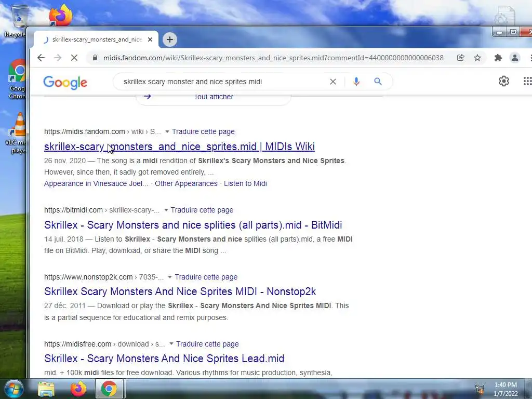The width and height of the screenshot is (532, 399).
Task: Open Google settings gear icon
Action: 503,81
